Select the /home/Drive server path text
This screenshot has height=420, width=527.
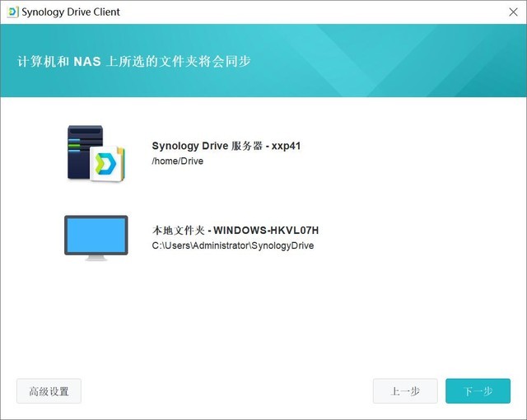tap(178, 161)
